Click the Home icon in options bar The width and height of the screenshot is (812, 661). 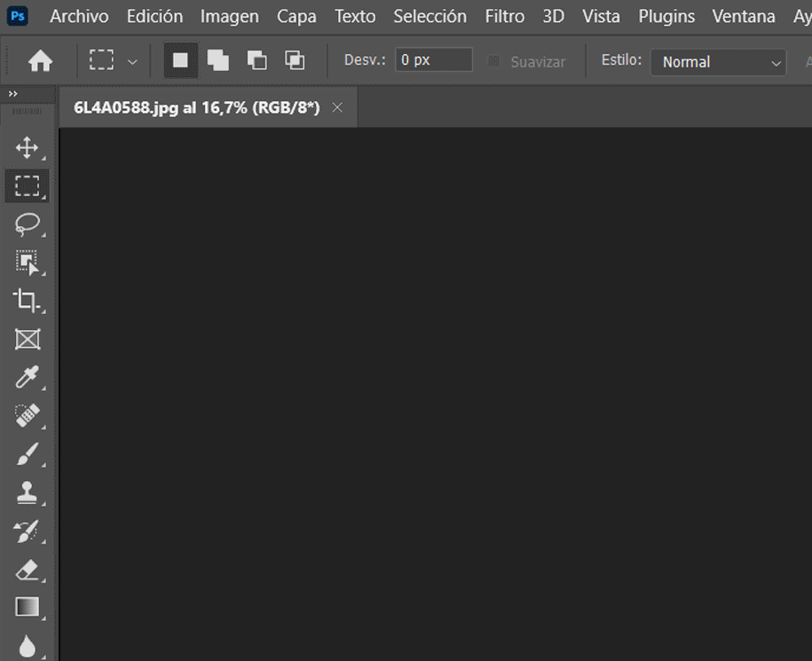coord(41,61)
